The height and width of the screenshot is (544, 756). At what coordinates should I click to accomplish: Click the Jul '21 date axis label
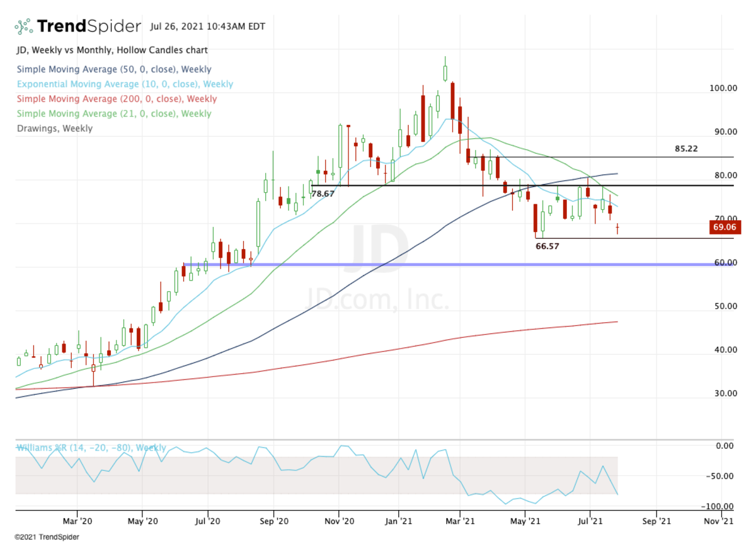coord(590,521)
